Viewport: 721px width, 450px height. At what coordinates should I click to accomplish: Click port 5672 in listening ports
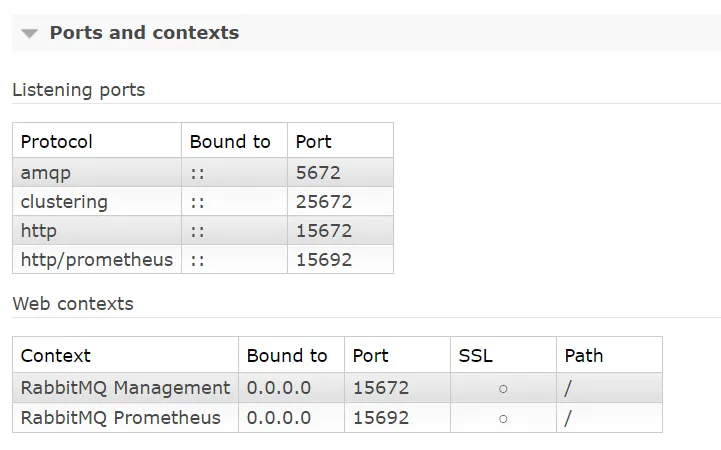(318, 173)
